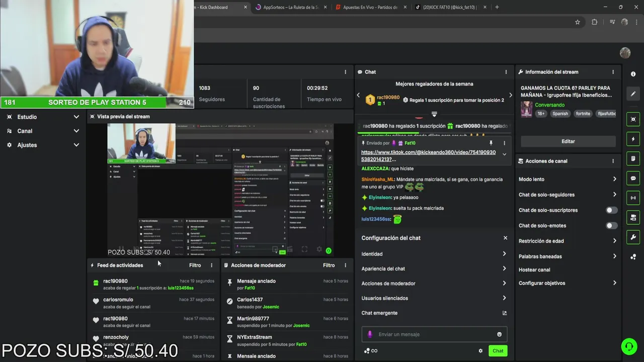Click the pin icon on pinned message

pyautogui.click(x=491, y=143)
